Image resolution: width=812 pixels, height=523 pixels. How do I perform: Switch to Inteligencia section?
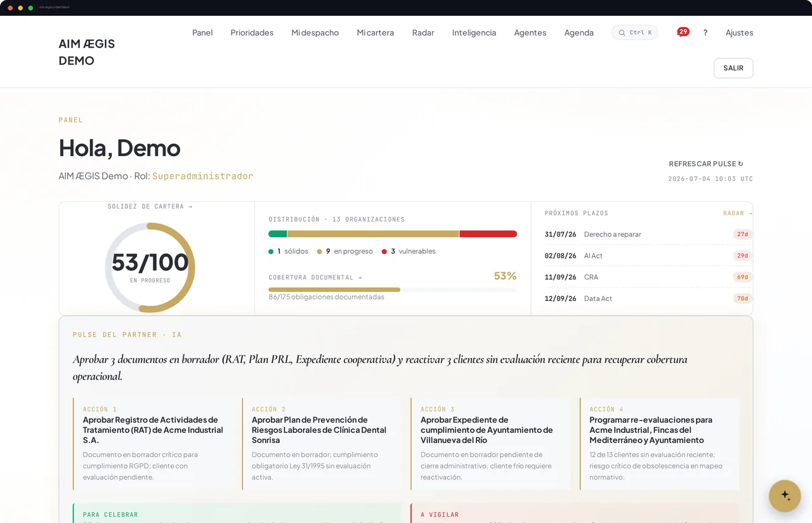coord(474,32)
